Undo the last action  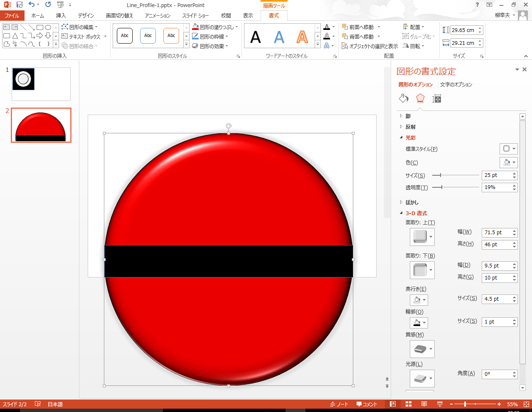[32, 5]
